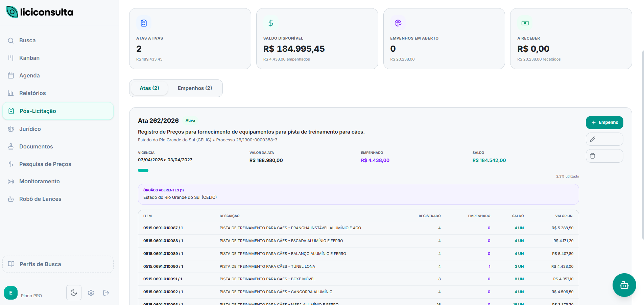Image resolution: width=644 pixels, height=305 pixels.
Task: Click the R$ 184.542,00 saldo value
Action: coord(489,160)
